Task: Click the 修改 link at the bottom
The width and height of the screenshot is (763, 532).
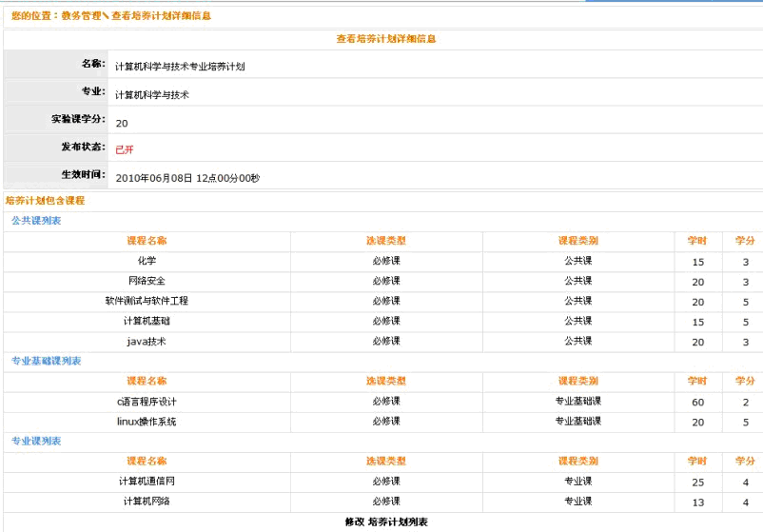Action: pos(354,522)
